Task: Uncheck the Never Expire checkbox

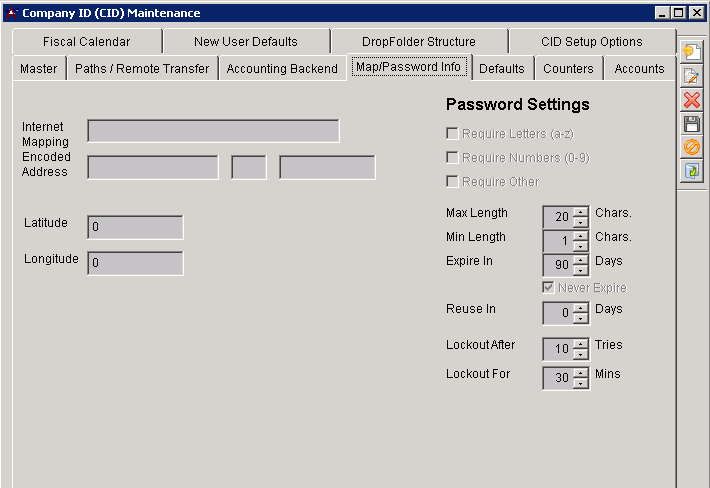Action: tap(549, 287)
